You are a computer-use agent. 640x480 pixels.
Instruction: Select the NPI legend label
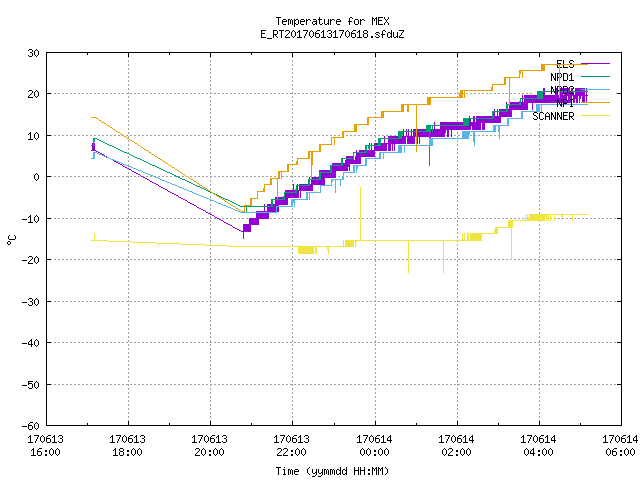pyautogui.click(x=565, y=103)
